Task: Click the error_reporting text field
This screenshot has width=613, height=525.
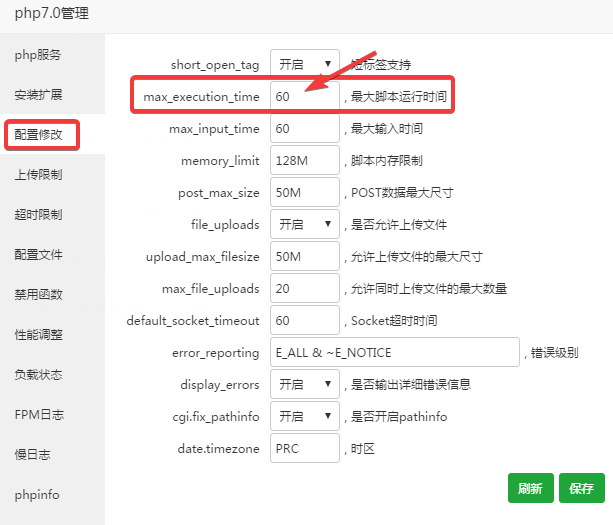Action: (x=395, y=353)
